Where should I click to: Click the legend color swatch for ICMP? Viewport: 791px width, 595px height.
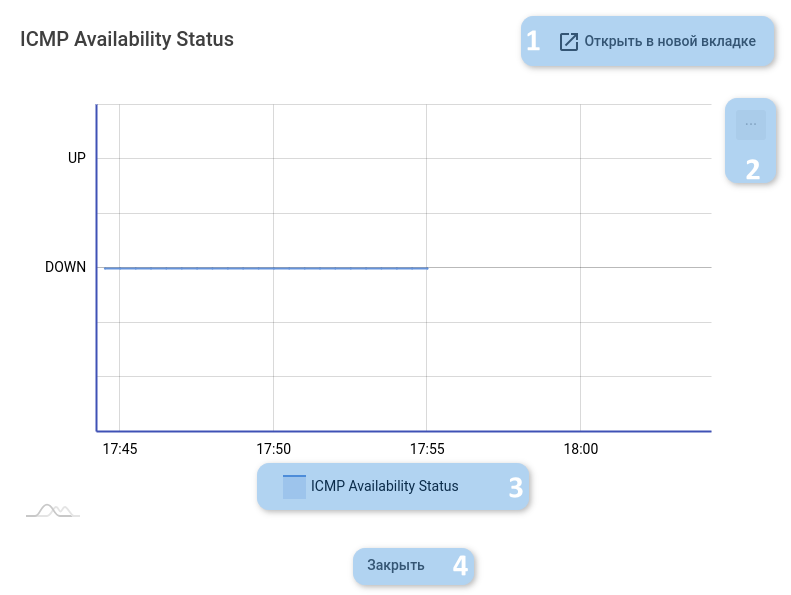[x=294, y=487]
